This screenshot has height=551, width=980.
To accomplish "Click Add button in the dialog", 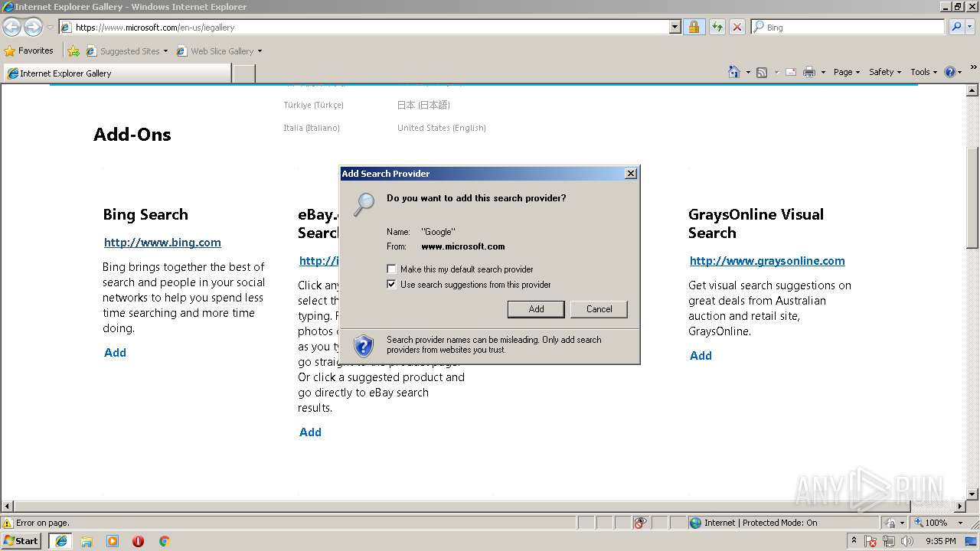I will pos(536,309).
